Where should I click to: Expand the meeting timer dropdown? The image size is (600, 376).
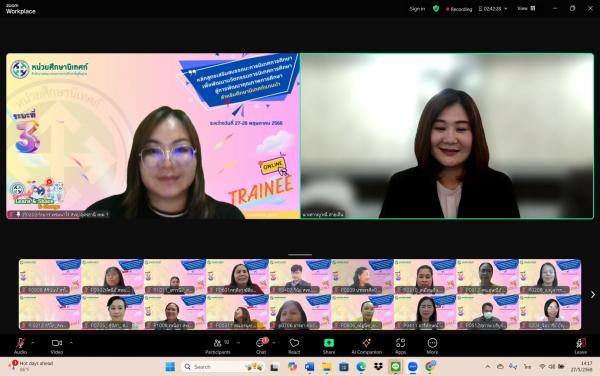[x=506, y=8]
